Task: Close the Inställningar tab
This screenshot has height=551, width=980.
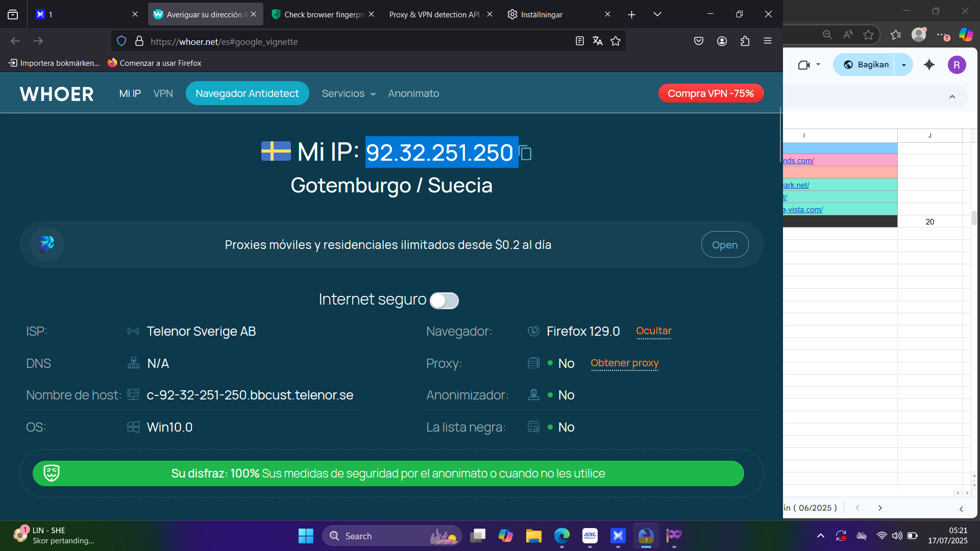Action: [607, 14]
